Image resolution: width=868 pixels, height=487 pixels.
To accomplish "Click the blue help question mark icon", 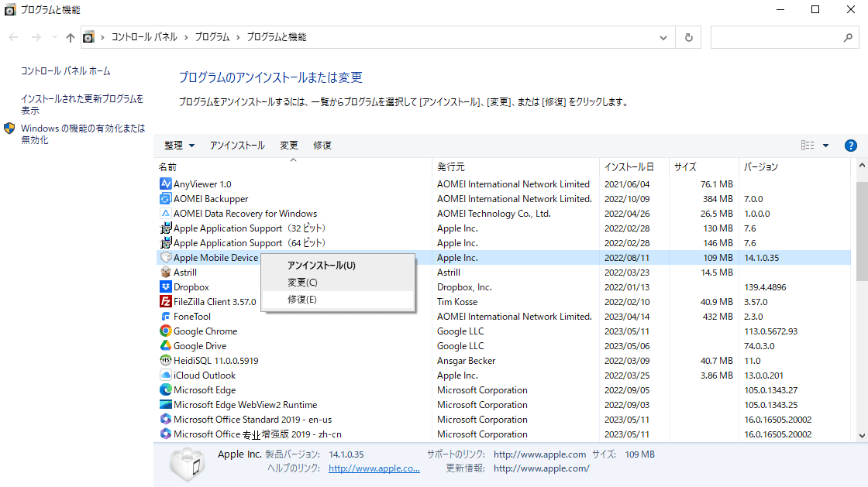I will pyautogui.click(x=850, y=146).
